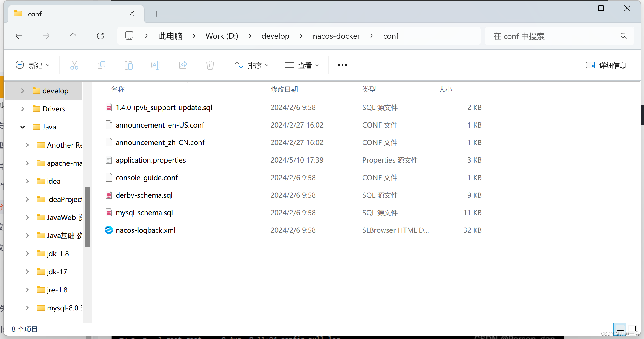Refresh the current folder view
644x339 pixels.
[100, 36]
